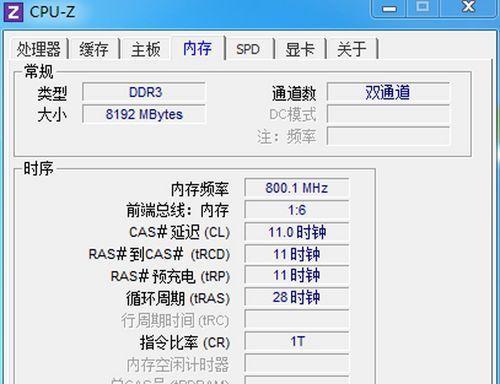This screenshot has width=500, height=384.
Task: Select the 800.1 MHz frequency value
Action: 297,188
